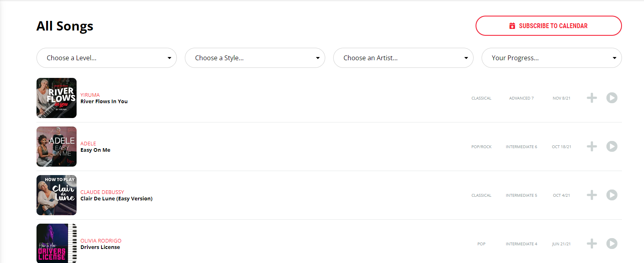Open the Easy On Me song title

(95, 150)
